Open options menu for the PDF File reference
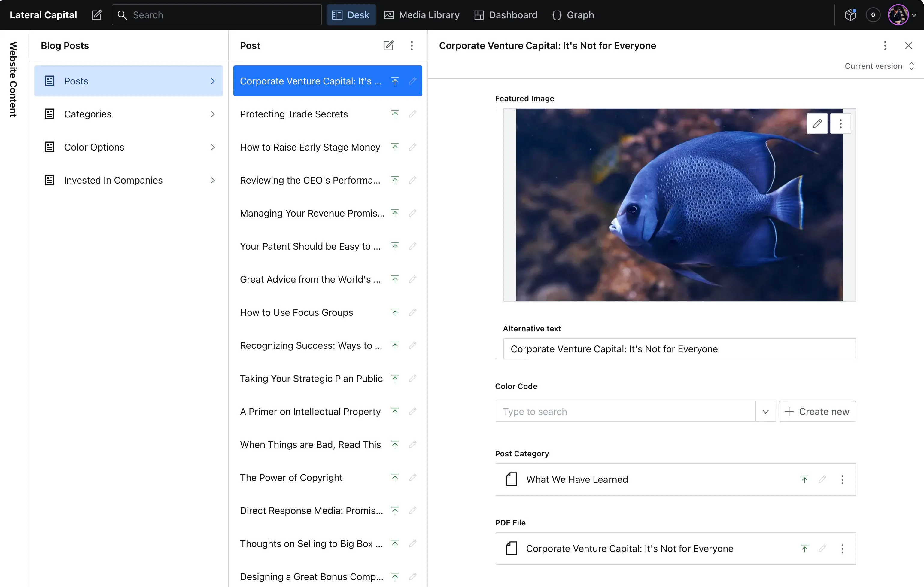This screenshot has height=587, width=924. [842, 549]
